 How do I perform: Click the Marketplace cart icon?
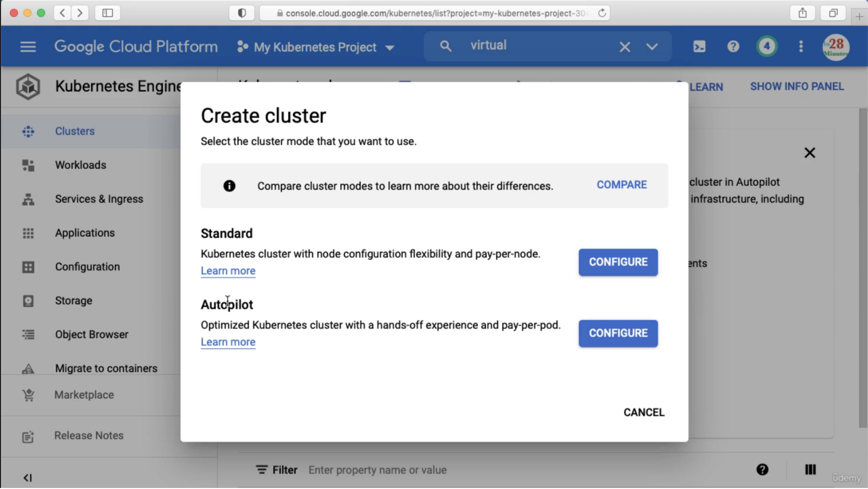[28, 395]
